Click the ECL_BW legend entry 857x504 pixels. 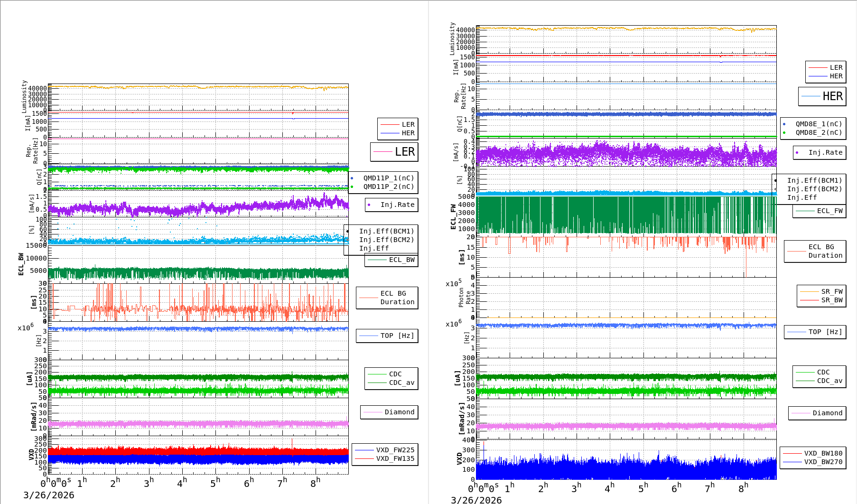[x=401, y=260]
